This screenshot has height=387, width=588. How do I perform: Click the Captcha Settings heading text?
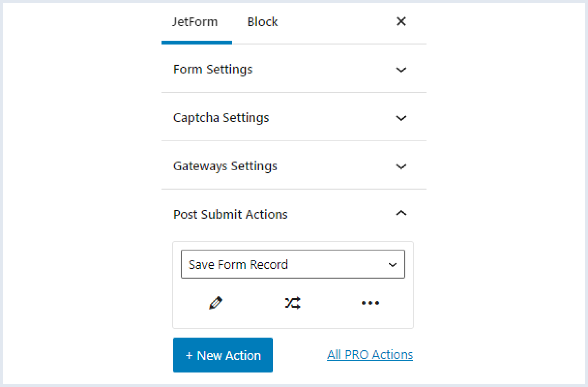(221, 118)
